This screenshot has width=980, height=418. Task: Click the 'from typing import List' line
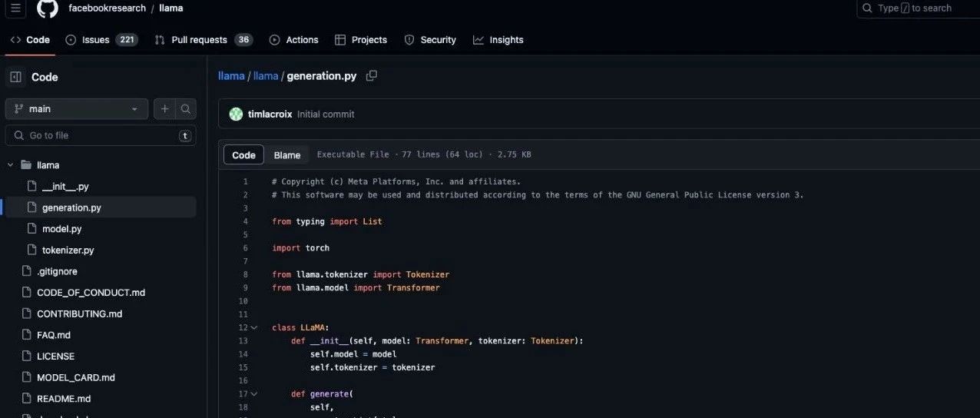[x=326, y=221]
